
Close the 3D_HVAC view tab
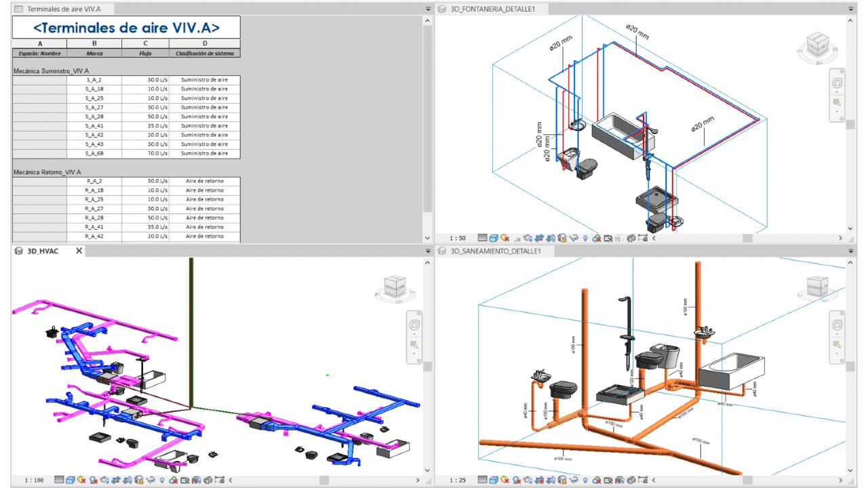(79, 251)
